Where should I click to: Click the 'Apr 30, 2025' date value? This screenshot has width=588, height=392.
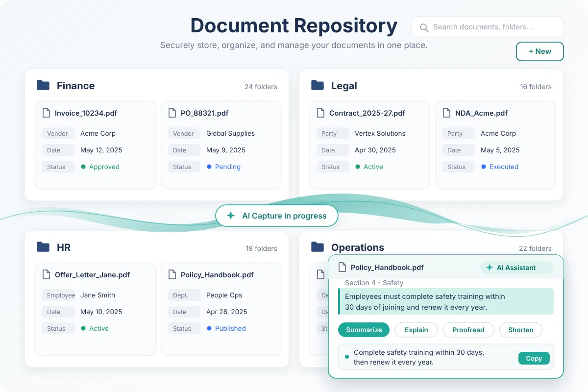375,150
